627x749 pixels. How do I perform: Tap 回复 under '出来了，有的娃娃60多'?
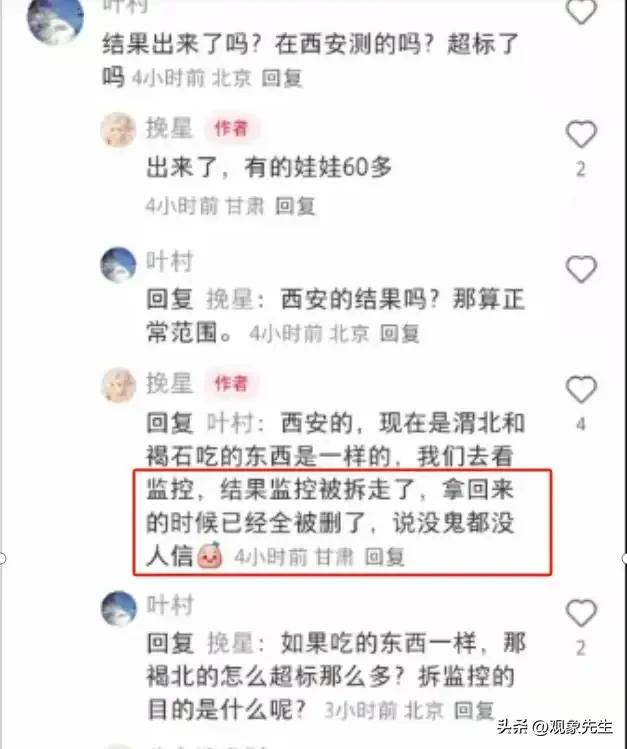(295, 206)
